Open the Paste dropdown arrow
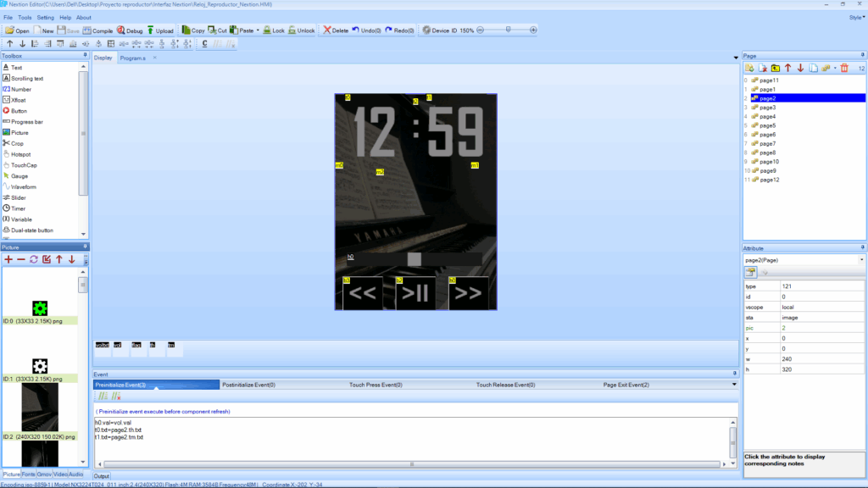Viewport: 868px width, 488px height. [x=258, y=30]
